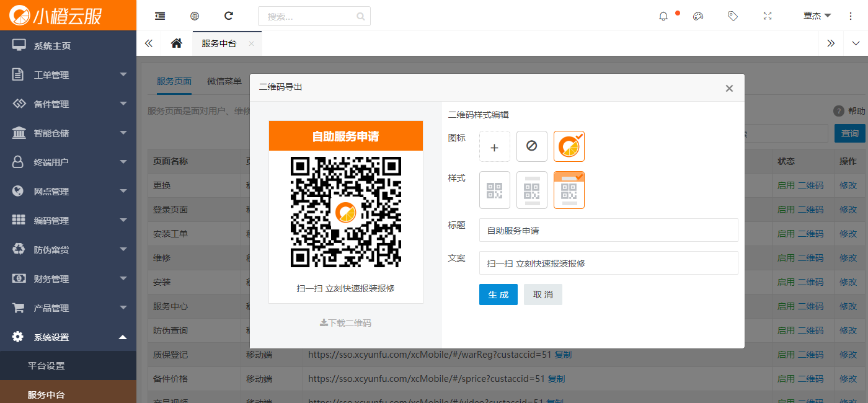Collapse the sidebar using the menu fold icon

pos(160,16)
